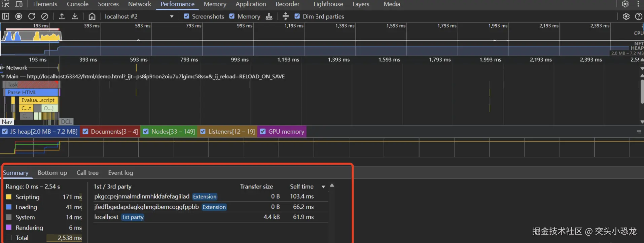Click the table scroll up arrow
The image size is (644, 243).
coord(332,185)
